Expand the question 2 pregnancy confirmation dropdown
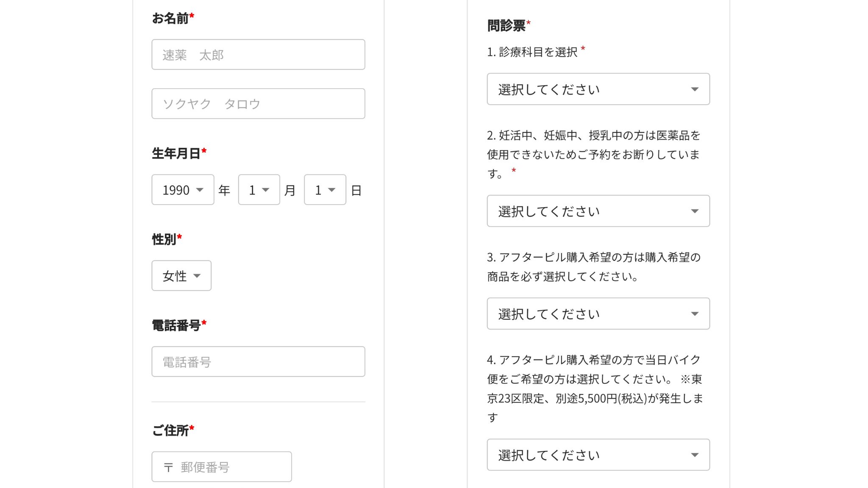 click(x=598, y=211)
